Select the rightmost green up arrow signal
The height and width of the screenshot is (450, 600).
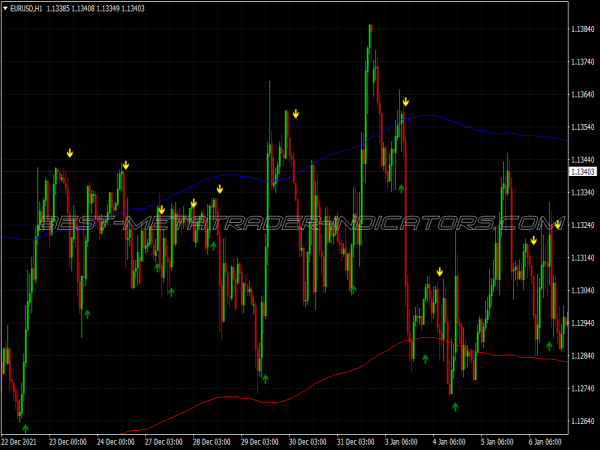click(549, 346)
